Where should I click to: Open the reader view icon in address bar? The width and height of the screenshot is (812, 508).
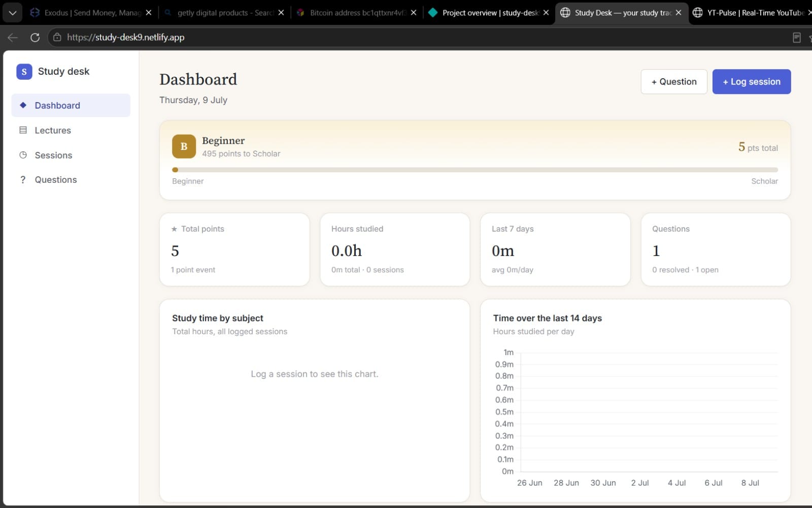coord(797,37)
